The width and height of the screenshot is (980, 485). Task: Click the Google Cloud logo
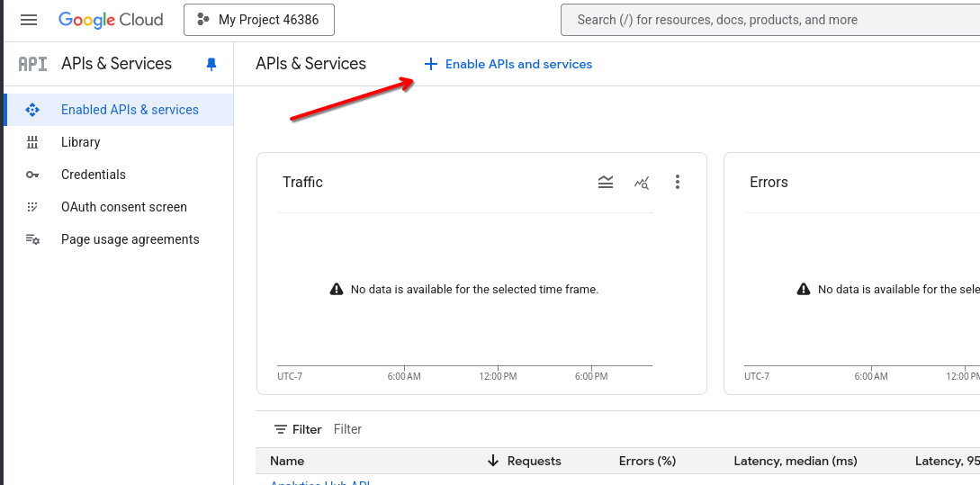coord(111,20)
